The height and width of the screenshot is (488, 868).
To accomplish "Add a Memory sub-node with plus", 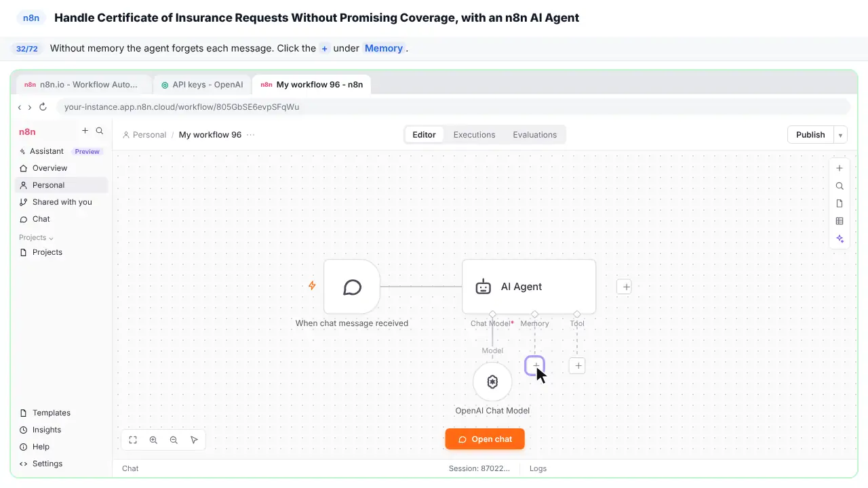I will coord(535,366).
